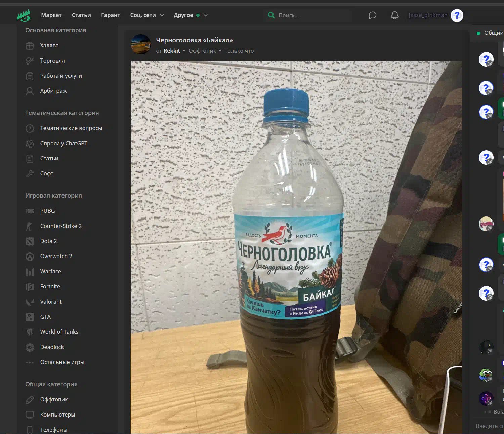The image size is (504, 434).
Task: Click Игровая категория heading
Action: pos(53,196)
